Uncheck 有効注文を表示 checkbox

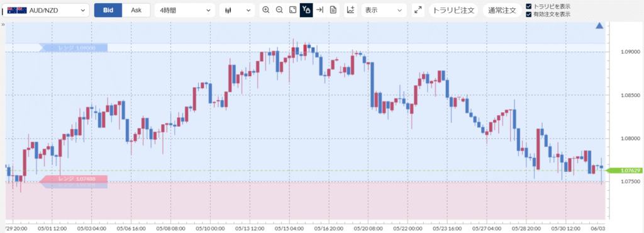pyautogui.click(x=529, y=14)
